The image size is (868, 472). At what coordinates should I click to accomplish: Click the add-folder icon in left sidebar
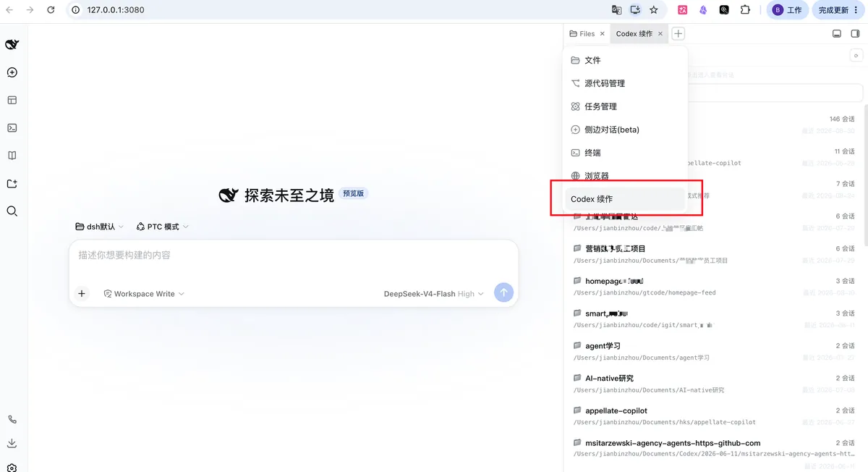(x=12, y=184)
